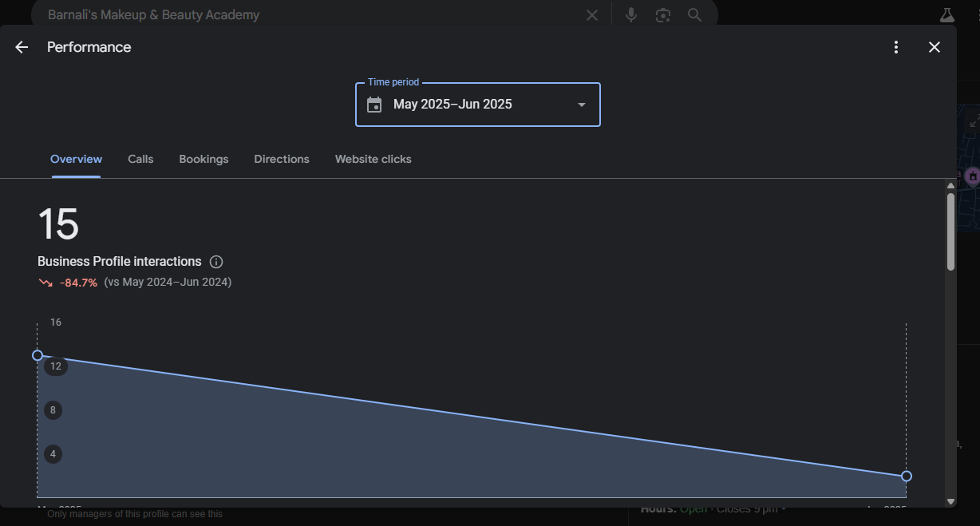Open search by image camera icon
The image size is (980, 526).
coord(662,14)
